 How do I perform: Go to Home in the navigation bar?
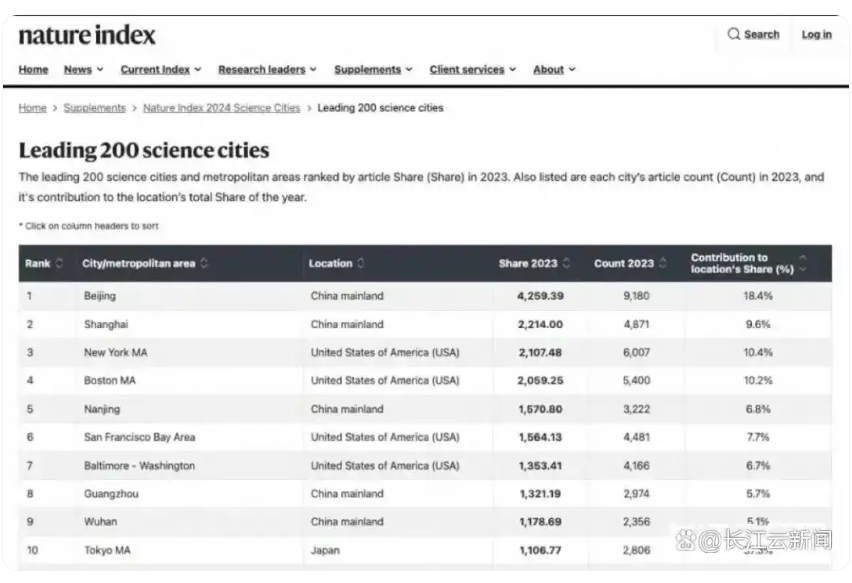click(33, 70)
